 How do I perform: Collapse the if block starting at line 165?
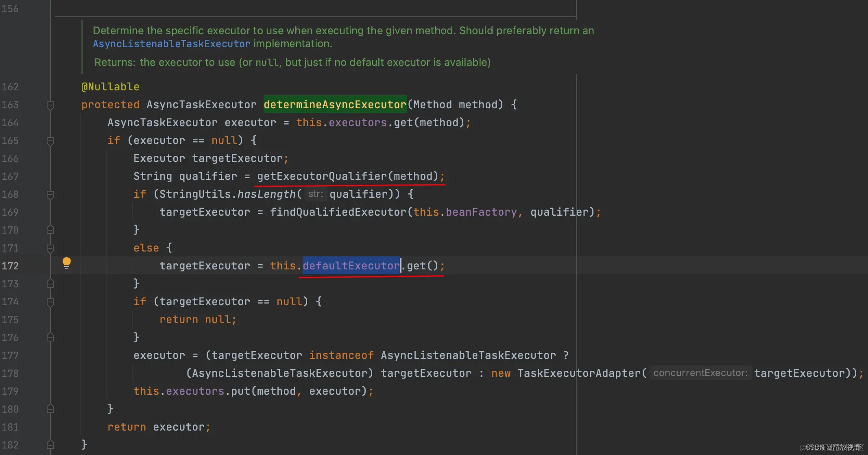[x=50, y=141]
